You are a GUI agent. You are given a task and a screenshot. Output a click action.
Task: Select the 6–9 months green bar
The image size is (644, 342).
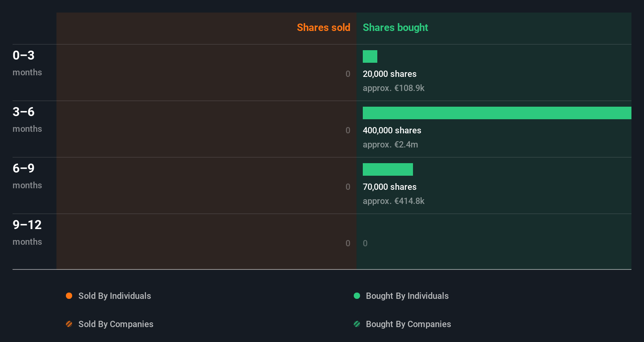coord(388,169)
